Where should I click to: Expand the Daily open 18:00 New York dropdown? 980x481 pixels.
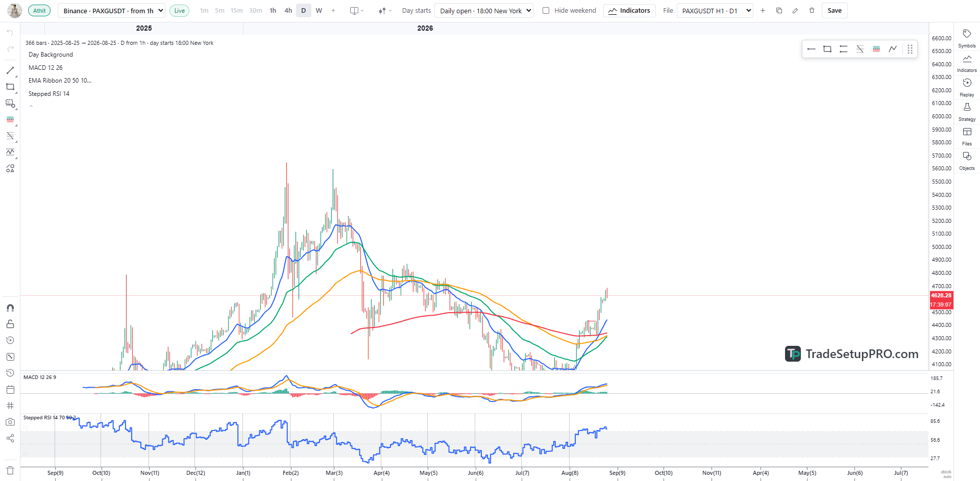click(484, 11)
